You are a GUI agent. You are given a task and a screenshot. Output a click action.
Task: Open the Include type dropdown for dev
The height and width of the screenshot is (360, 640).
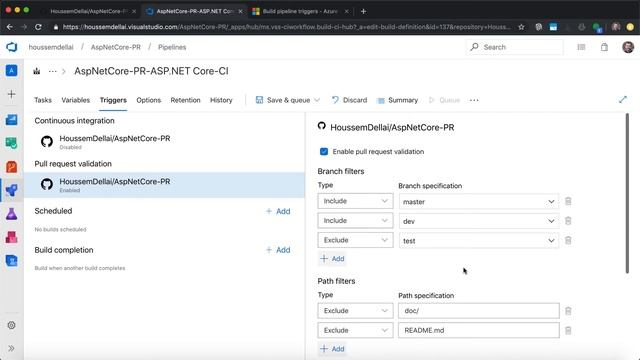tap(355, 221)
